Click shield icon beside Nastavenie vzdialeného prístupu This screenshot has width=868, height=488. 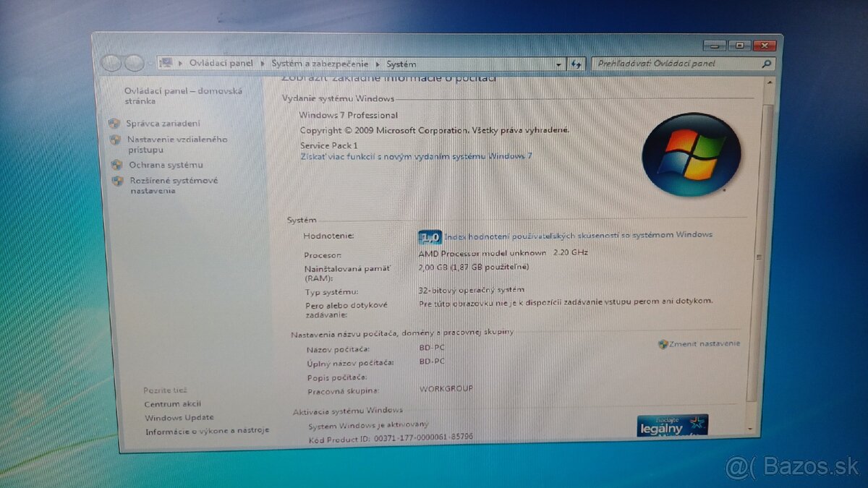(116, 140)
